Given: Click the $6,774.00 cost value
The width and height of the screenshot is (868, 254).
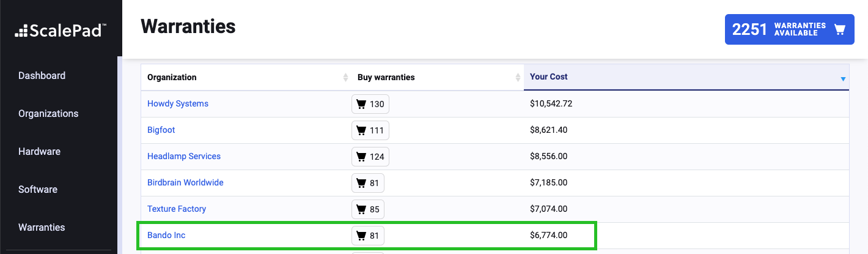Looking at the screenshot, I should pos(548,235).
